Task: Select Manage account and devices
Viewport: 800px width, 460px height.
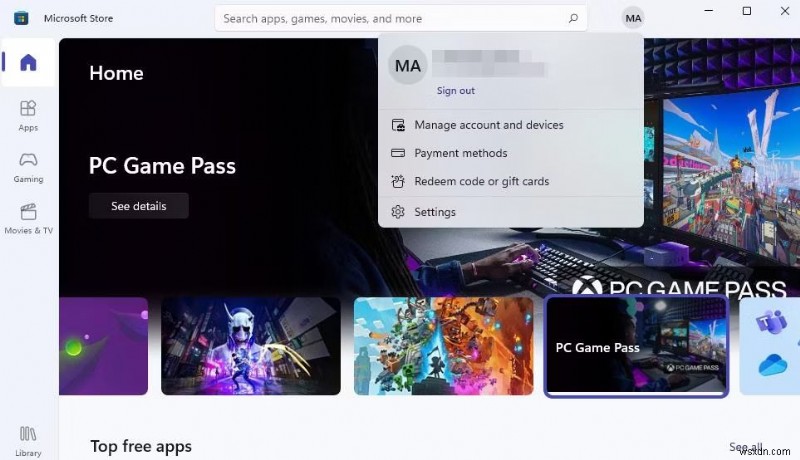Action: click(511, 125)
